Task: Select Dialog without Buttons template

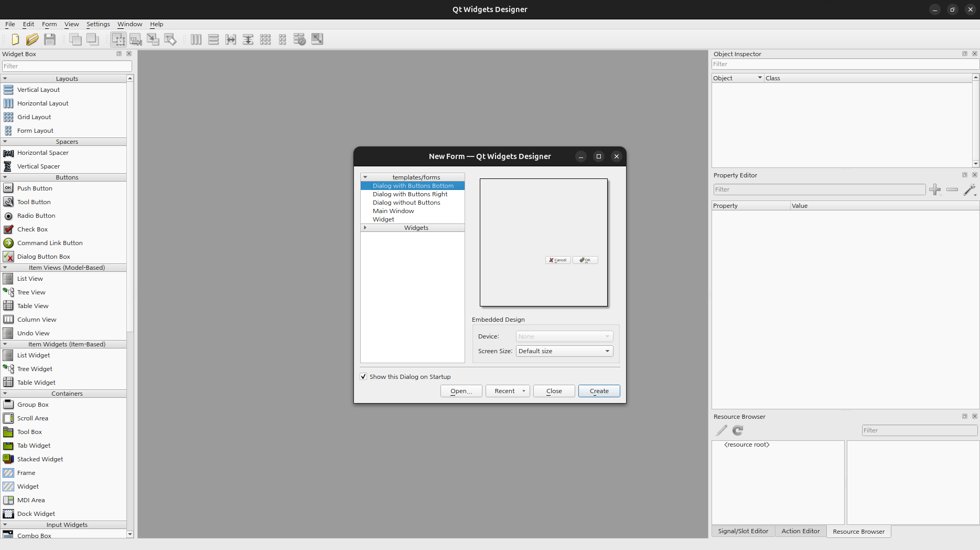Action: pyautogui.click(x=406, y=203)
